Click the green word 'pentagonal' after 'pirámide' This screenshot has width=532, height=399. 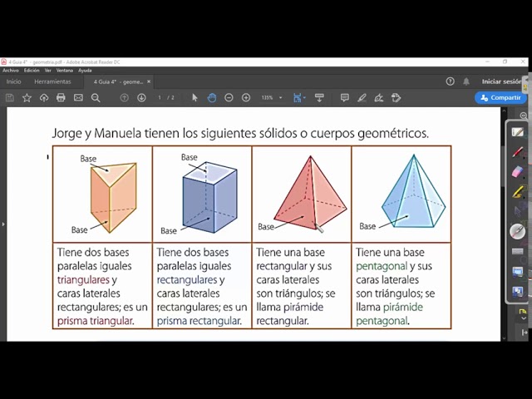coord(382,321)
